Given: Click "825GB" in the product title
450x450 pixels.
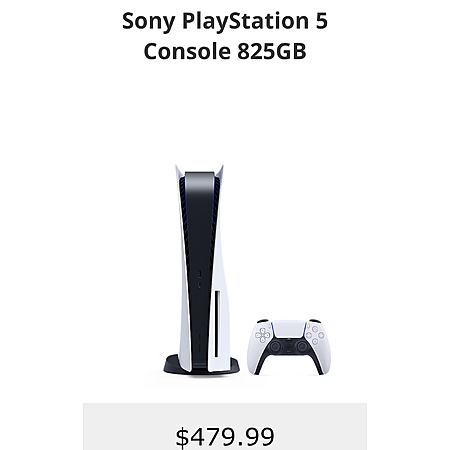Looking at the screenshot, I should 272,51.
